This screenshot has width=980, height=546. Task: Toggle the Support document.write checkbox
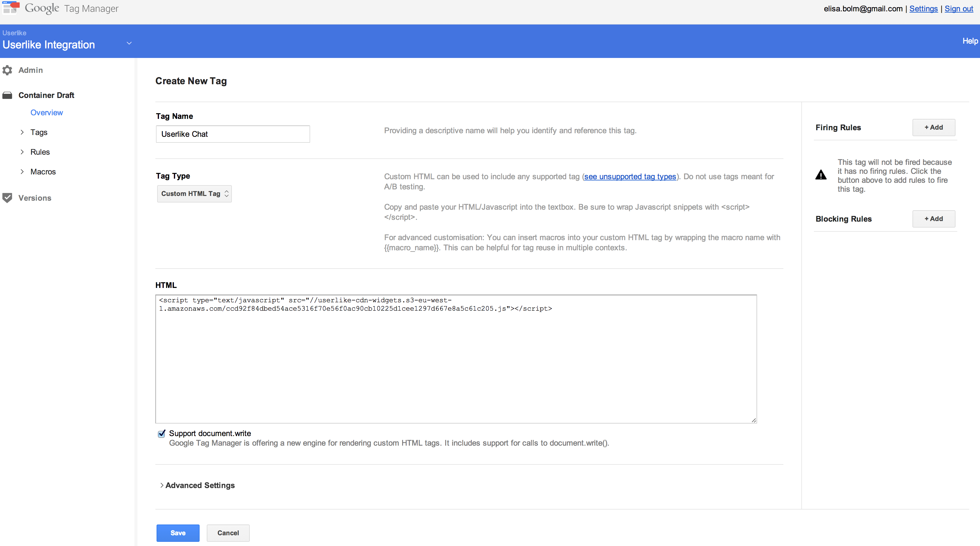162,434
